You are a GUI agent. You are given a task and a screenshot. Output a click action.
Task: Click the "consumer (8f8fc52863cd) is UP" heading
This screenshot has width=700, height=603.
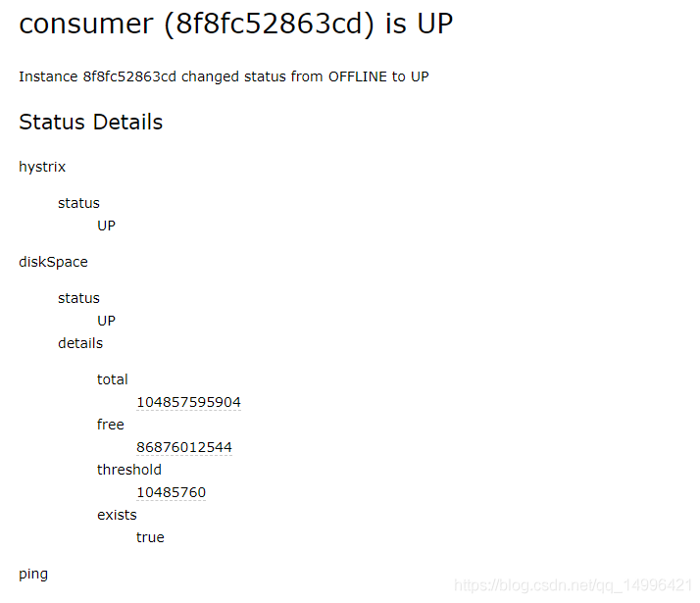pyautogui.click(x=235, y=24)
